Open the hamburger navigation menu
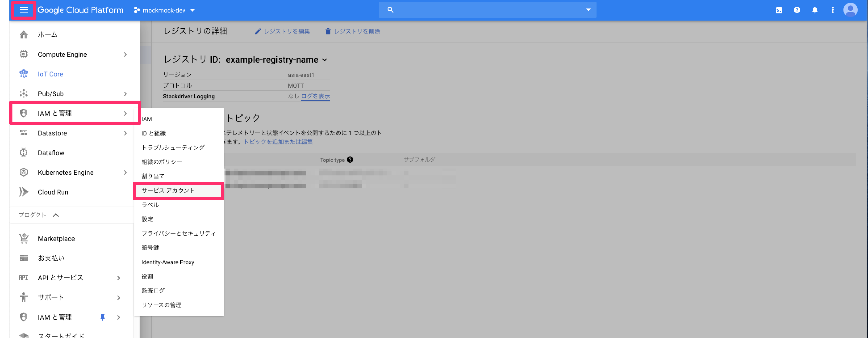Viewport: 868px width, 338px height. [x=23, y=10]
